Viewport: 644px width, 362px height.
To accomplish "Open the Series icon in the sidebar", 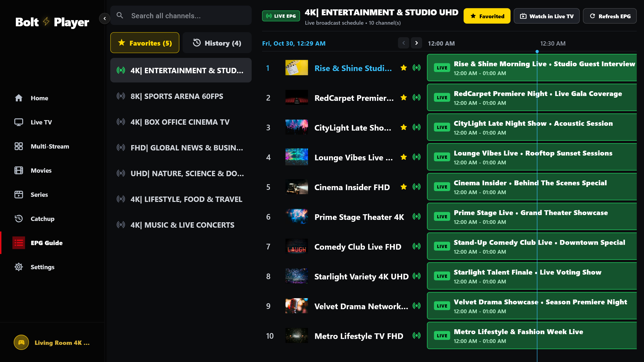I will pyautogui.click(x=19, y=194).
